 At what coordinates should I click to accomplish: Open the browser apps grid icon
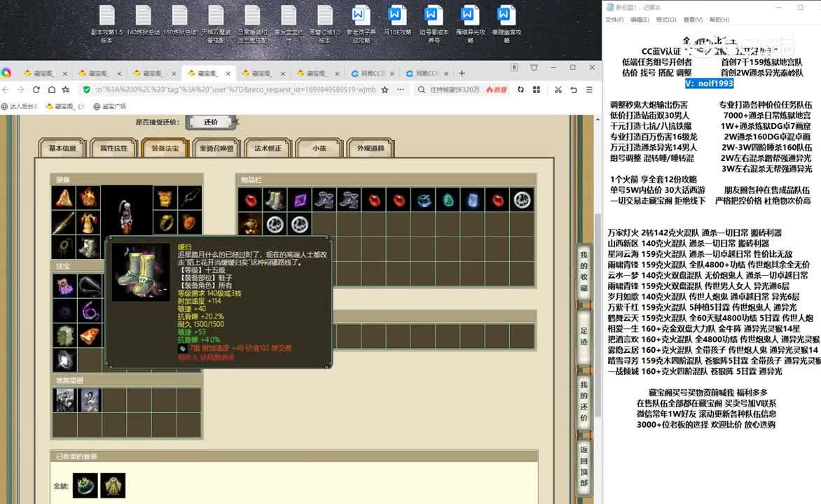[537, 90]
